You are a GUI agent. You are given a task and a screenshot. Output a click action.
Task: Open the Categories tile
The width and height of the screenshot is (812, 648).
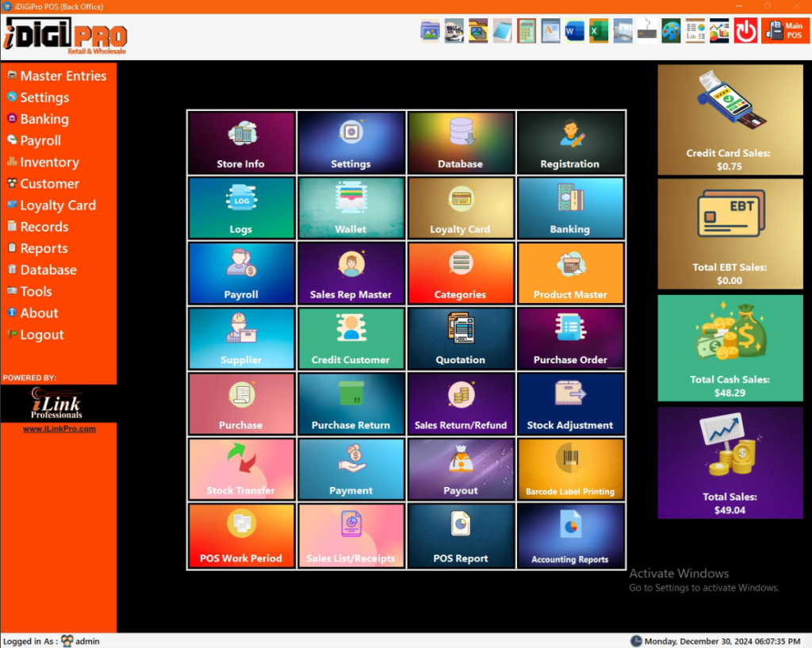pyautogui.click(x=461, y=273)
